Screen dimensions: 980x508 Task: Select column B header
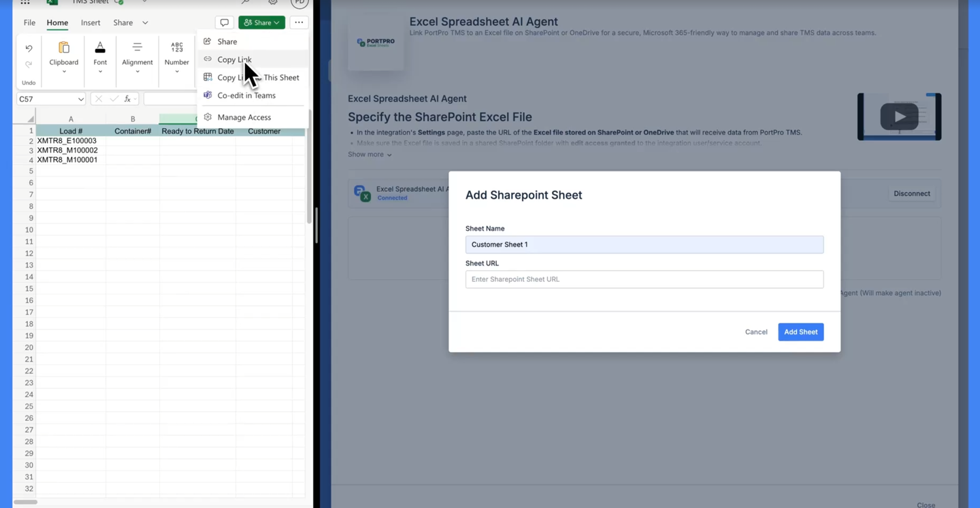point(133,119)
